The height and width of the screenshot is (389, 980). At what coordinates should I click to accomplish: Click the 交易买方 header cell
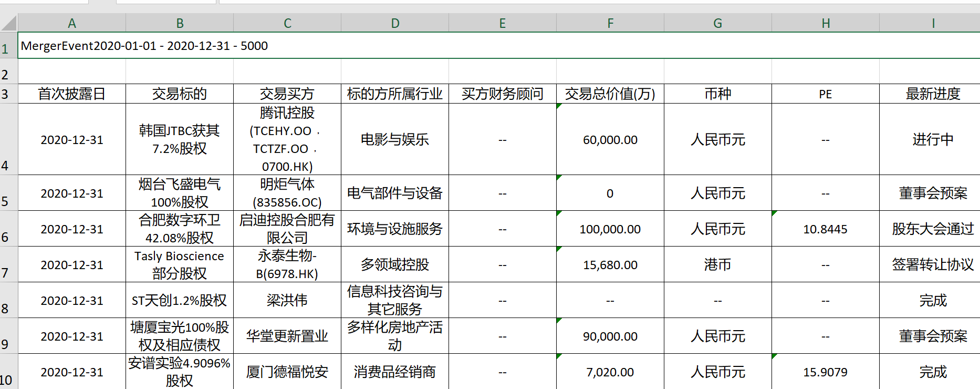click(x=287, y=94)
